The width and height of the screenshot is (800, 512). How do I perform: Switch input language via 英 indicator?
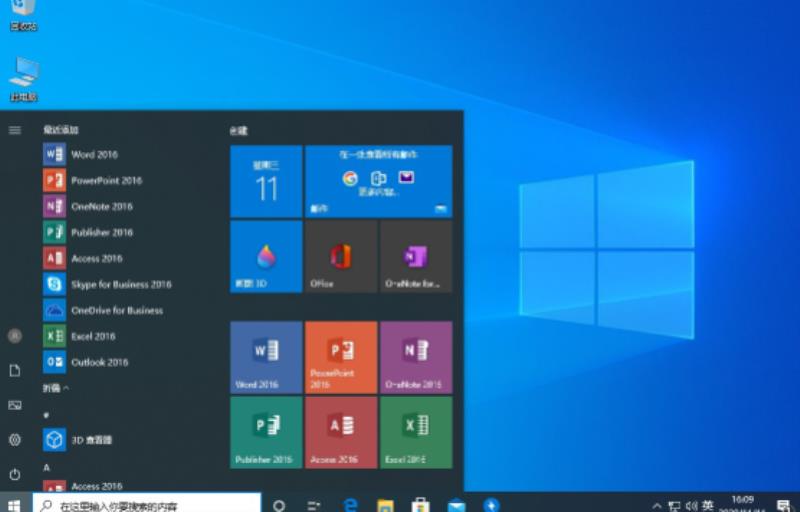click(708, 505)
